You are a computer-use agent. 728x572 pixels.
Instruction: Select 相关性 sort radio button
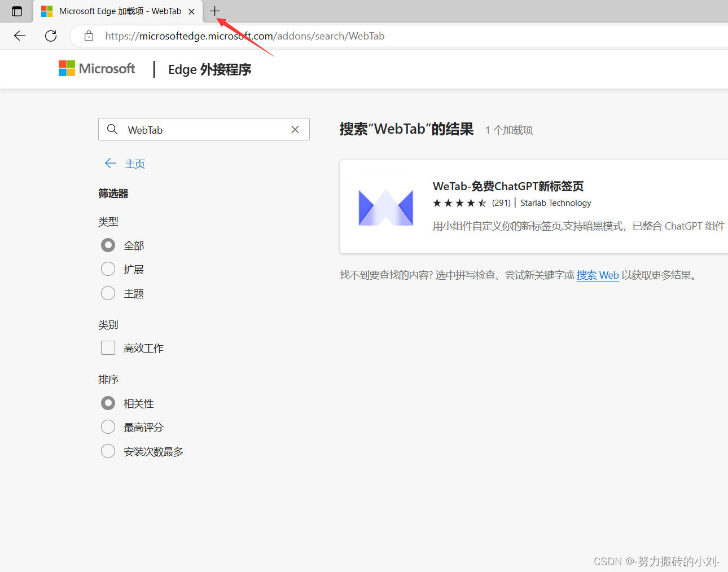(108, 403)
